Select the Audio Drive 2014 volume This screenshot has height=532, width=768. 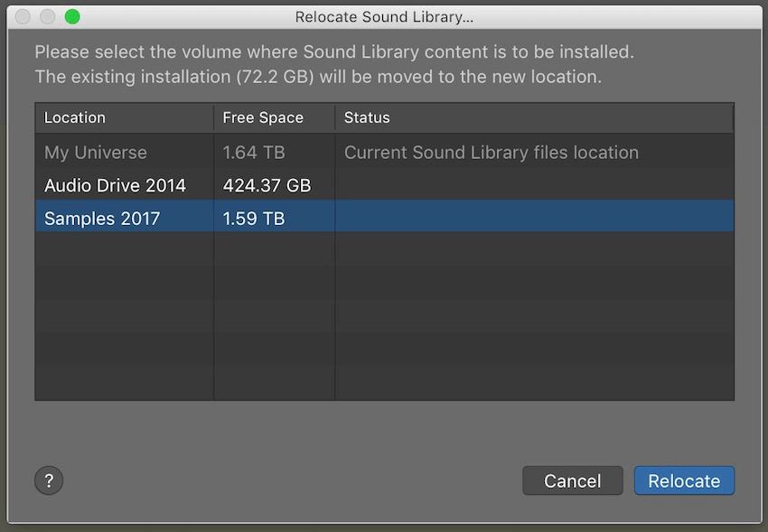point(385,185)
